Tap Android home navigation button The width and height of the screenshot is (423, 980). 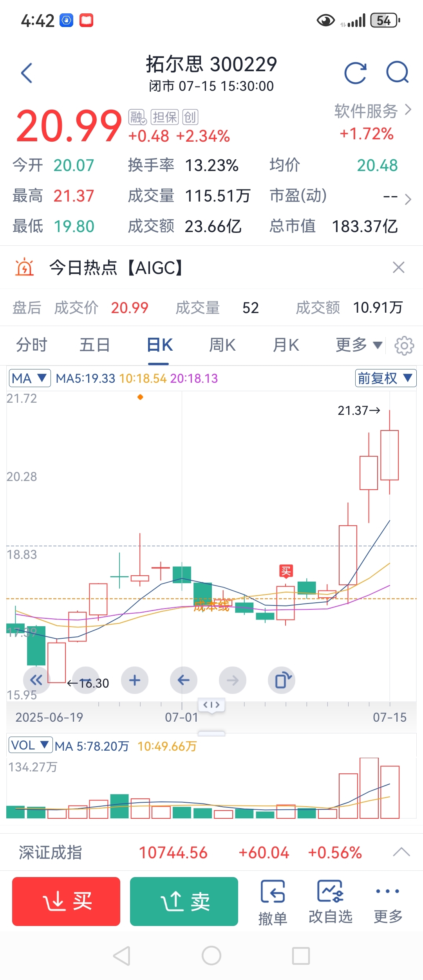click(x=211, y=956)
